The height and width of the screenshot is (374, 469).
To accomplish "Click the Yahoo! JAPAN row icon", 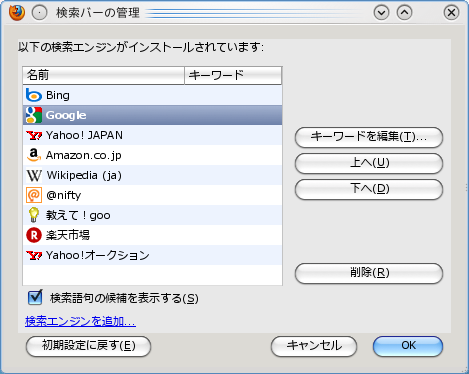I will point(34,135).
